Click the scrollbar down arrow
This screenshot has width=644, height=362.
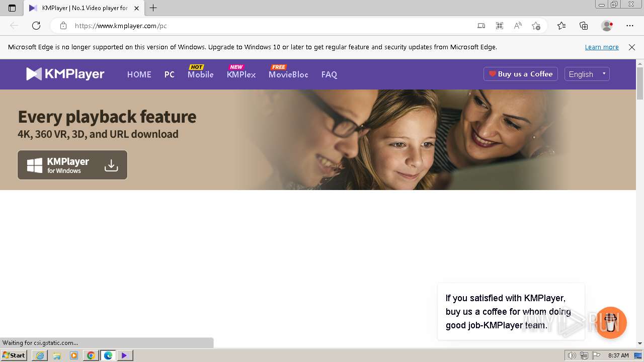click(640, 343)
